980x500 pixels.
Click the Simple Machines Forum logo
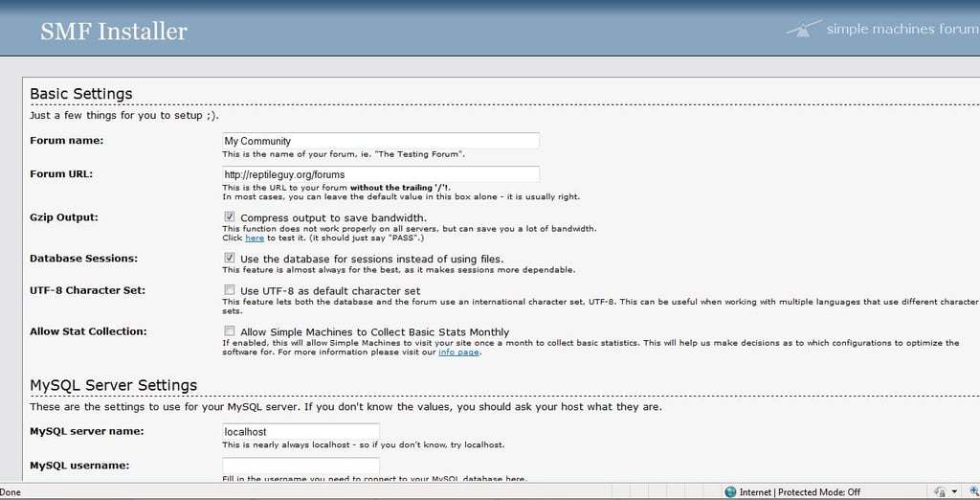pyautogui.click(x=881, y=29)
